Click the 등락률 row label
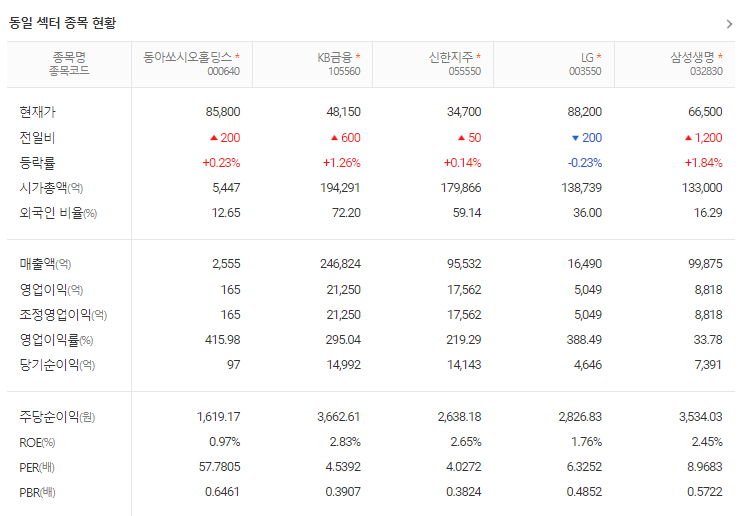This screenshot has width=744, height=516. [37, 163]
